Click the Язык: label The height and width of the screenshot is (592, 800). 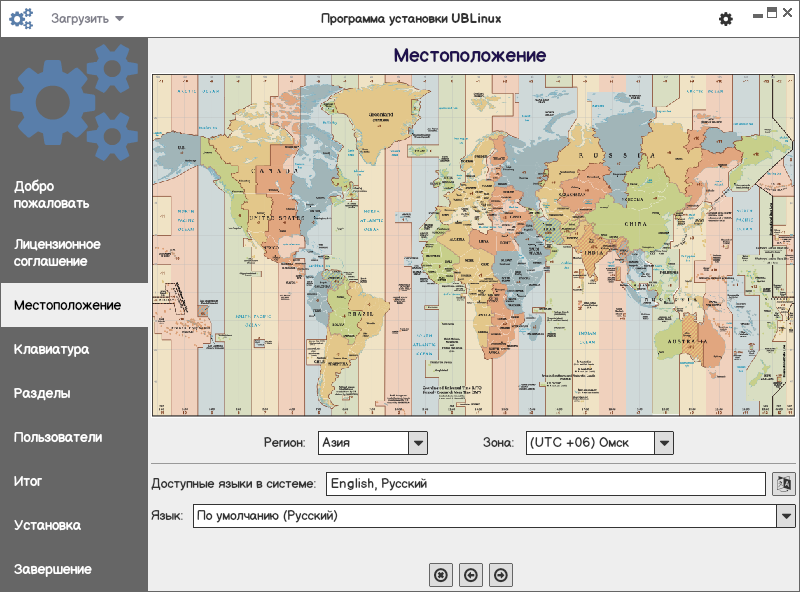tap(167, 516)
